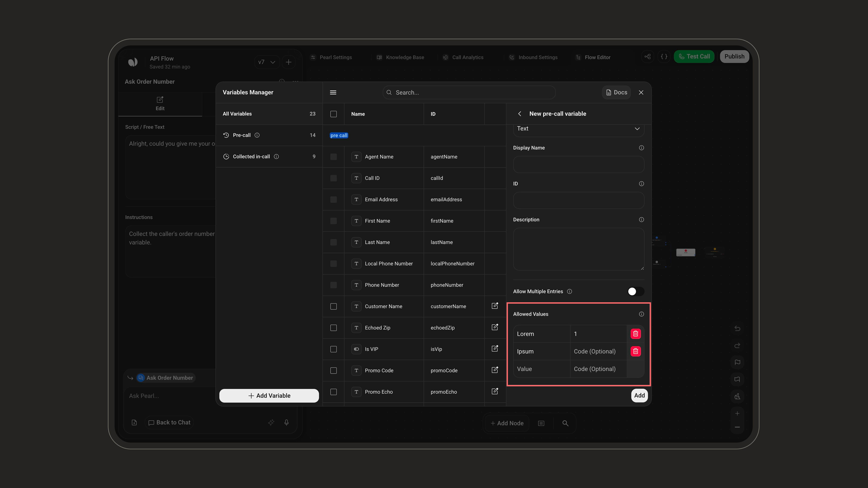Edit the Customer Name variable
Screen dimensions: 868x488
pyautogui.click(x=495, y=306)
